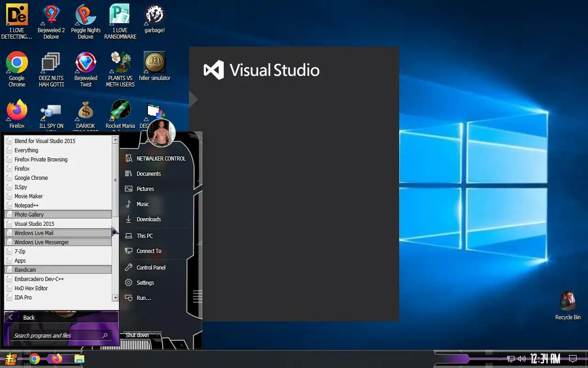Select Rocket Mania desktop icon

point(120,115)
